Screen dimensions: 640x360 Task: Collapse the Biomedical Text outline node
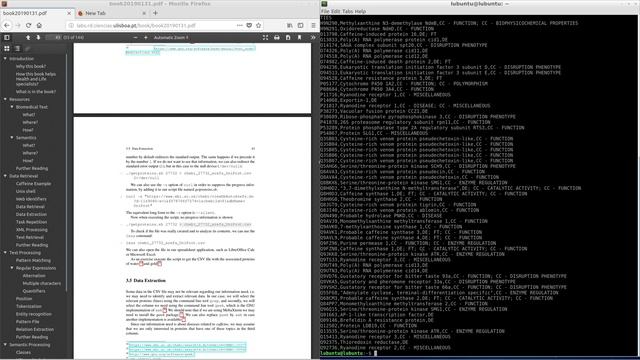12,107
